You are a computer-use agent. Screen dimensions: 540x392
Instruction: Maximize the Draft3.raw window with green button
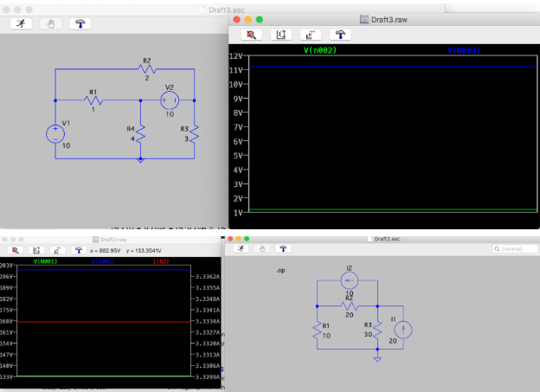(x=260, y=20)
